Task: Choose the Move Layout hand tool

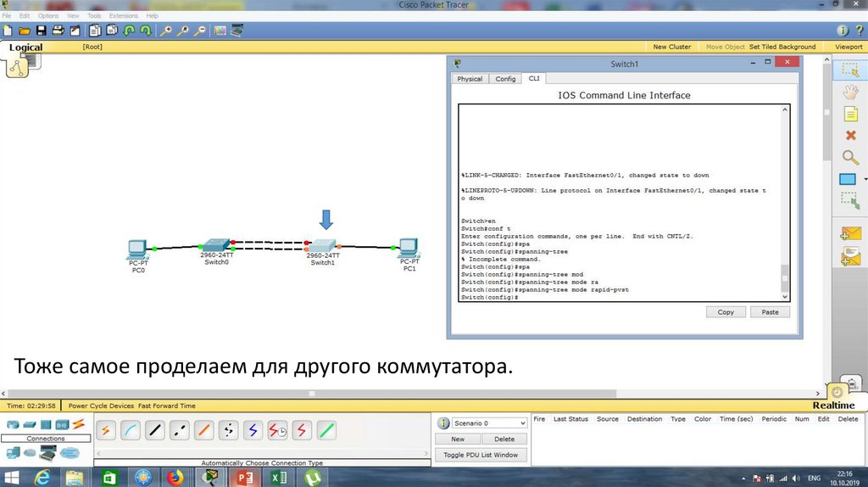Action: pos(850,92)
